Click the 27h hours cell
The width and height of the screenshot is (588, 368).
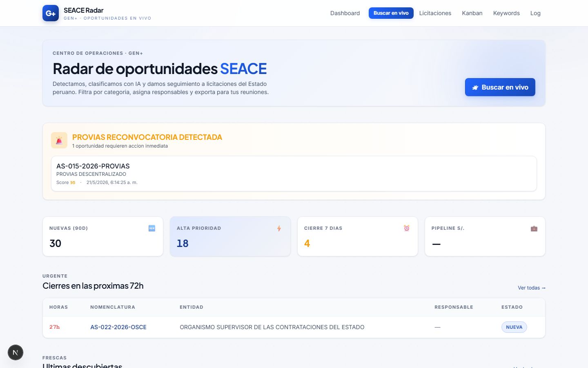pos(54,327)
